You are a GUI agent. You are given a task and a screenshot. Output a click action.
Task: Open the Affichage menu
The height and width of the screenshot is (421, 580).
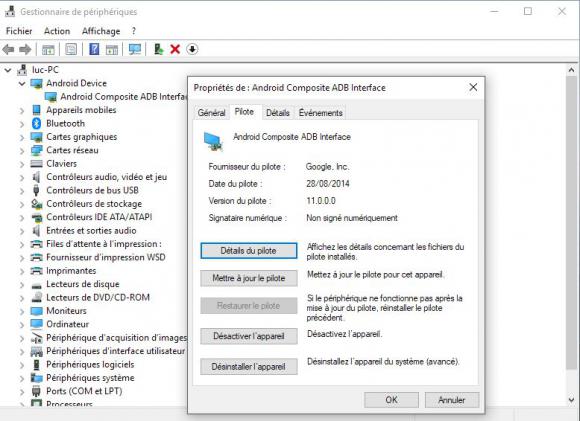101,31
